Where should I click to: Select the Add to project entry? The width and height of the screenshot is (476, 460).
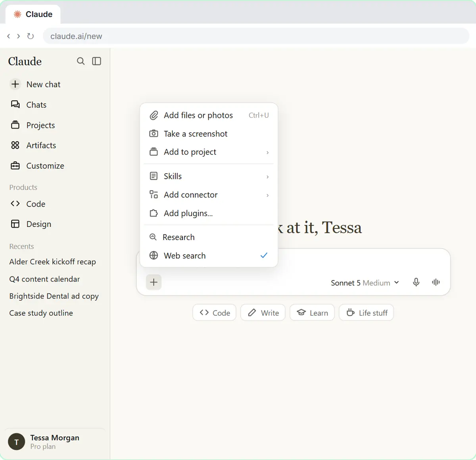click(x=209, y=152)
